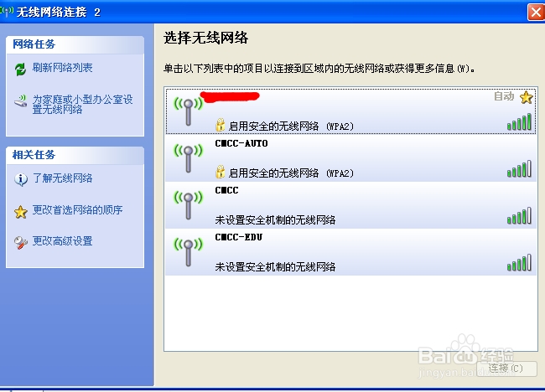This screenshot has width=545, height=392.
Task: Click the info icon beside 了解无线网络
Action: click(20, 179)
